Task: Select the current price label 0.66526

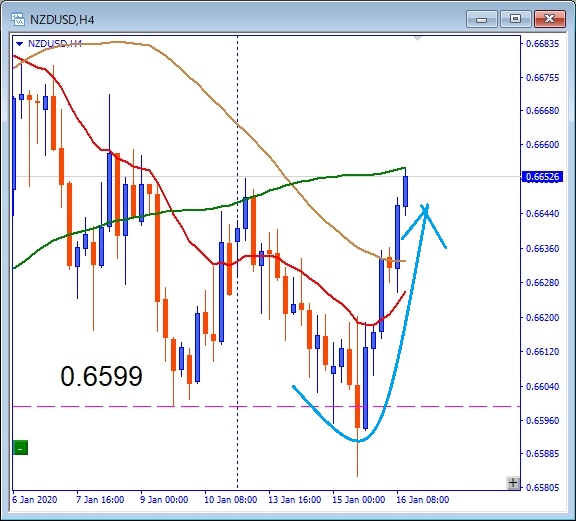Action: [x=542, y=177]
